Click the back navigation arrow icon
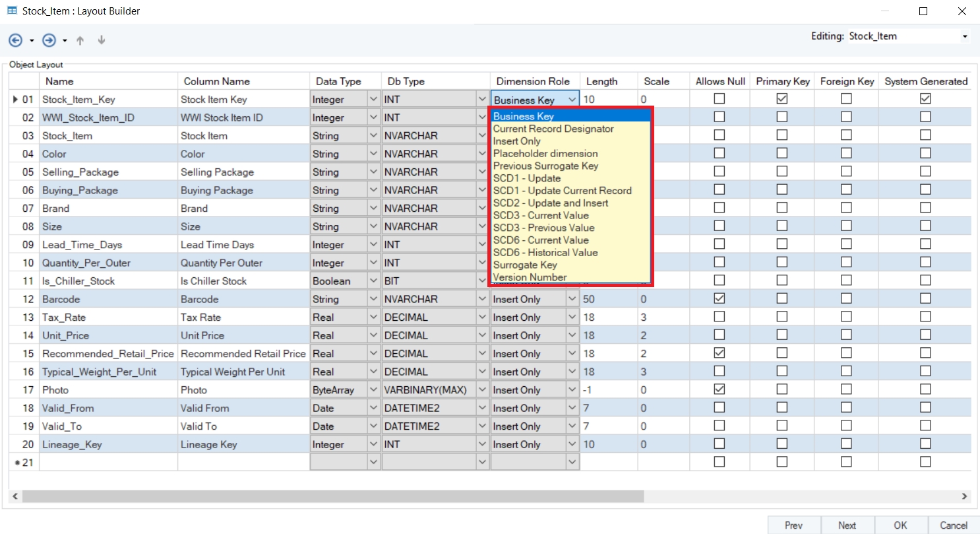This screenshot has width=980, height=534. pos(15,40)
